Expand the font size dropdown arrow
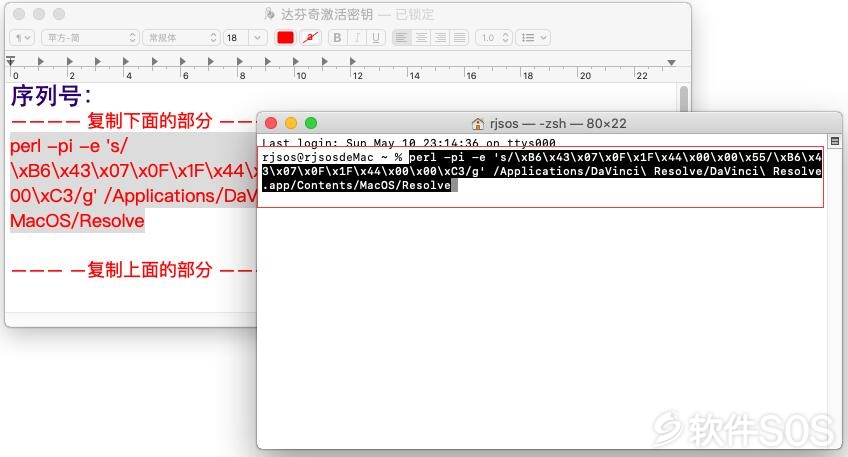The width and height of the screenshot is (848, 457). pyautogui.click(x=257, y=37)
